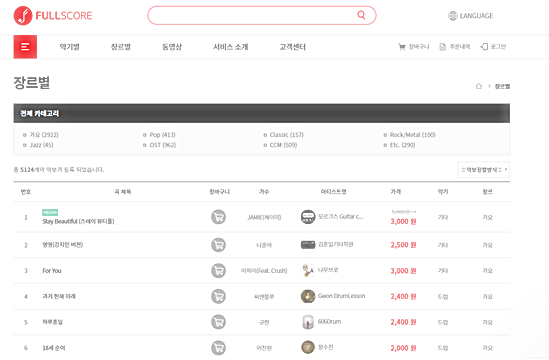This screenshot has height=360, width=549.
Task: Click the JAMIE singer name
Action: (264, 217)
